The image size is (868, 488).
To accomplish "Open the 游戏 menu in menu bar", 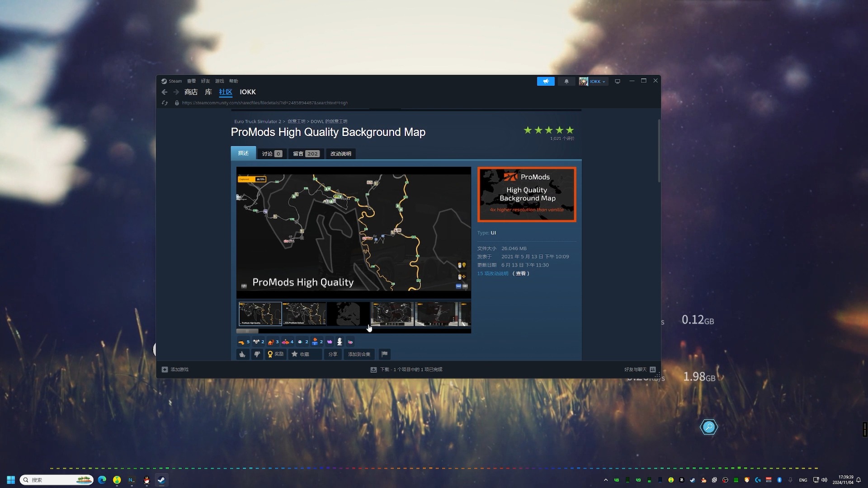I will pyautogui.click(x=219, y=81).
